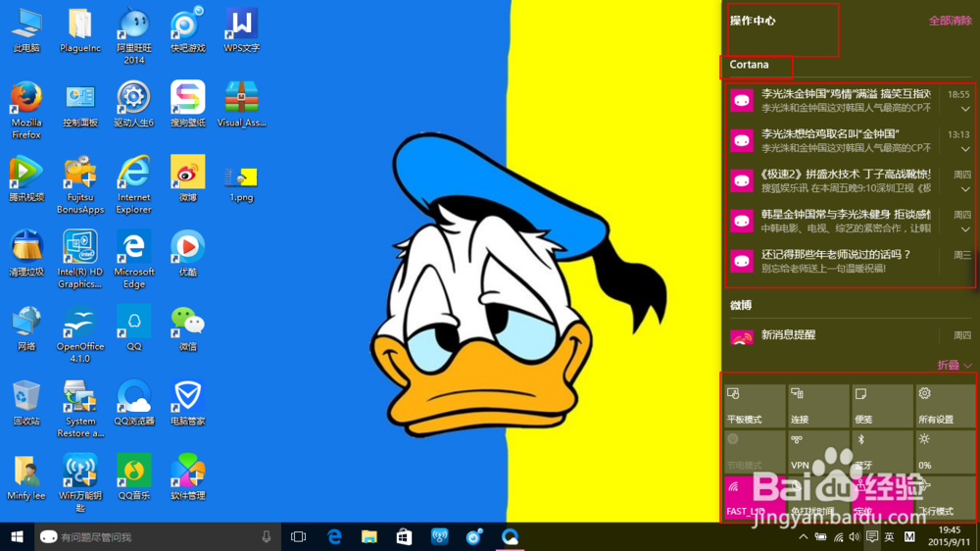This screenshot has width=980, height=551.
Task: Launch QQ浏览器 from the desktop
Action: tap(133, 403)
